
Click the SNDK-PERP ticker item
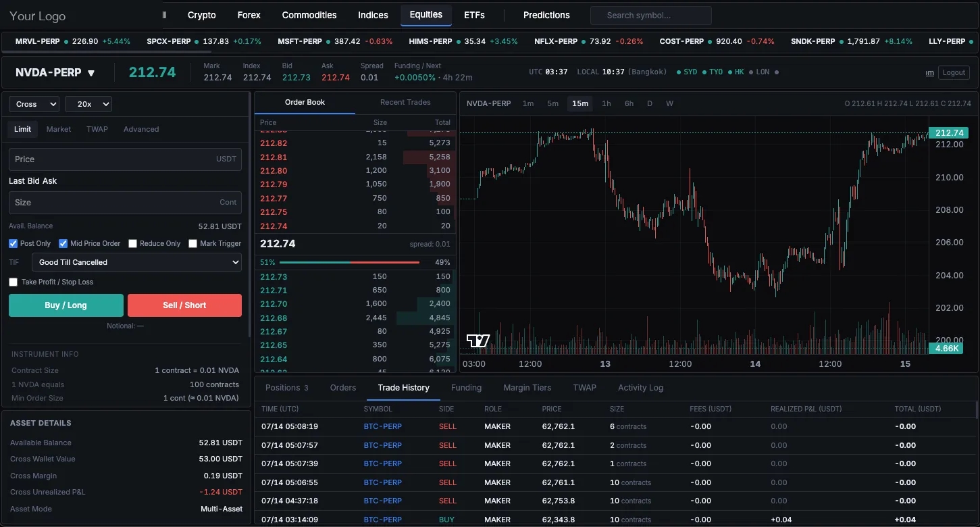pos(852,41)
